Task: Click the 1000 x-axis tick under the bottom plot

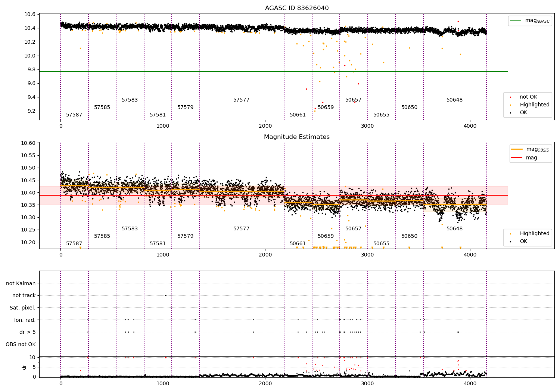Action: [x=163, y=384]
